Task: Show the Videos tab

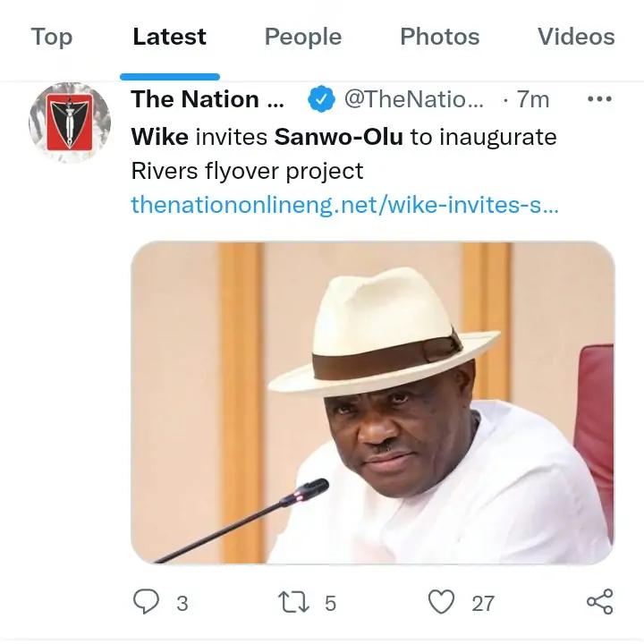Action: (x=576, y=37)
